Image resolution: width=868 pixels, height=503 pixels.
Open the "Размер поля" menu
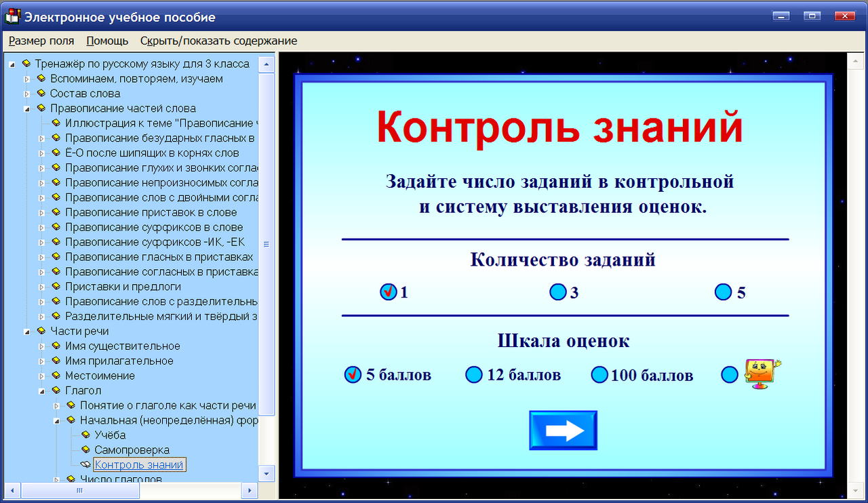(41, 41)
